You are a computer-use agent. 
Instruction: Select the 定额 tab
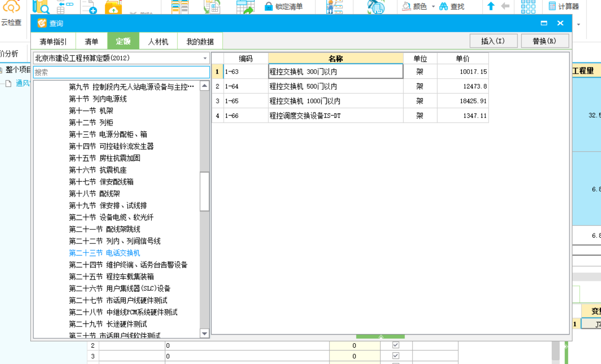pos(123,42)
